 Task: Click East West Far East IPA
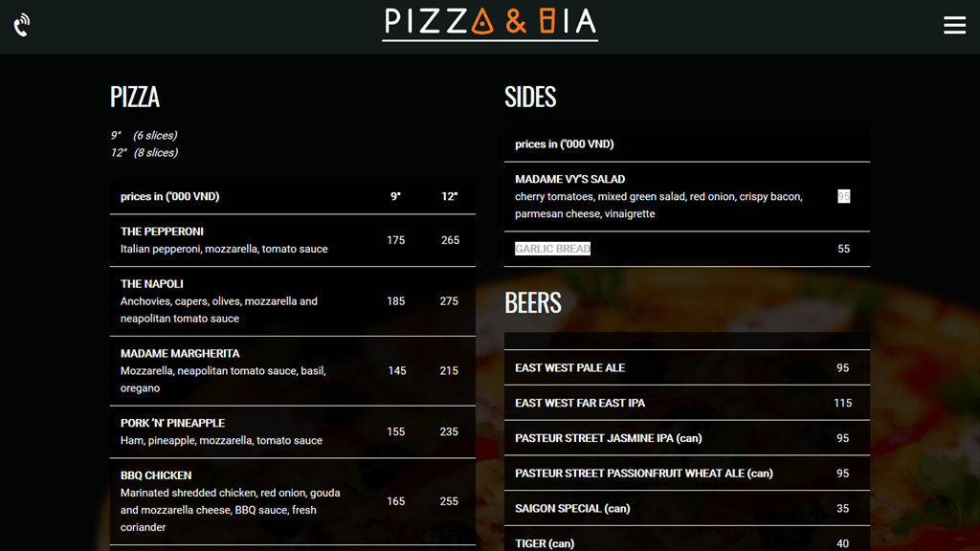pos(580,403)
